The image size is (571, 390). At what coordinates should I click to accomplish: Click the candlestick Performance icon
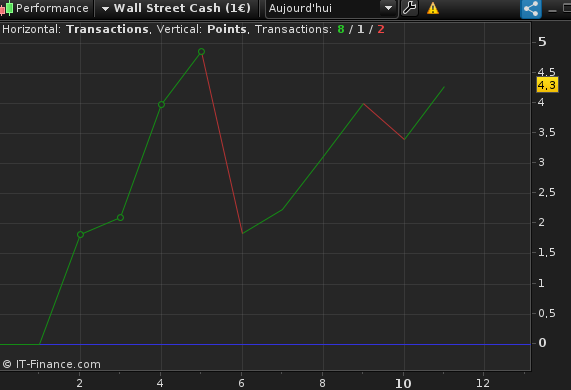click(7, 8)
